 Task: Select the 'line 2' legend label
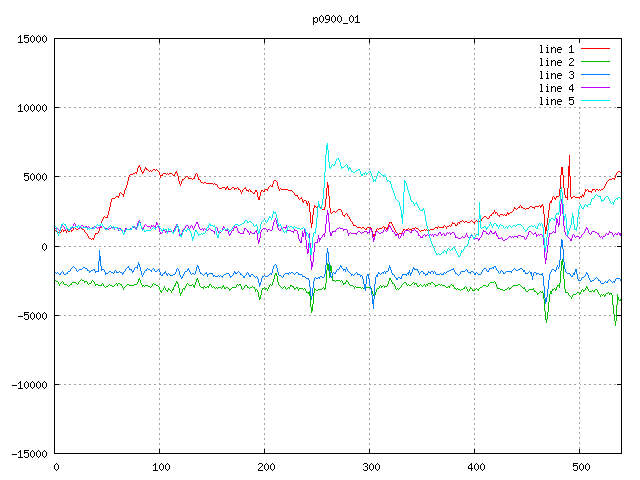click(556, 62)
